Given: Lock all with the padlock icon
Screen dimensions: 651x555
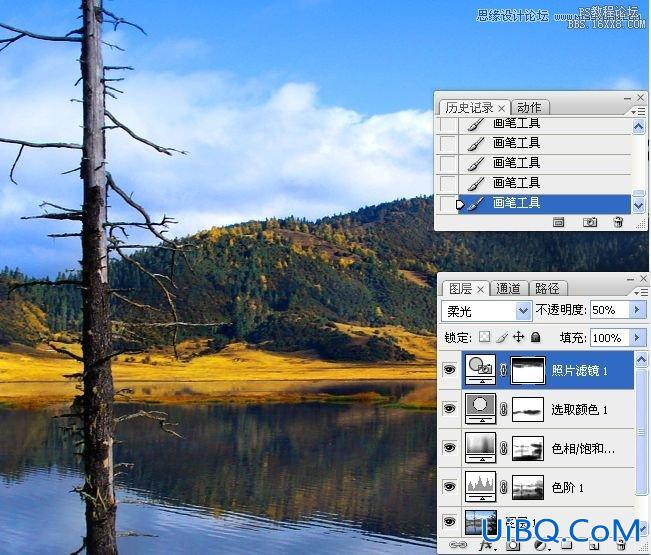Looking at the screenshot, I should 536,337.
